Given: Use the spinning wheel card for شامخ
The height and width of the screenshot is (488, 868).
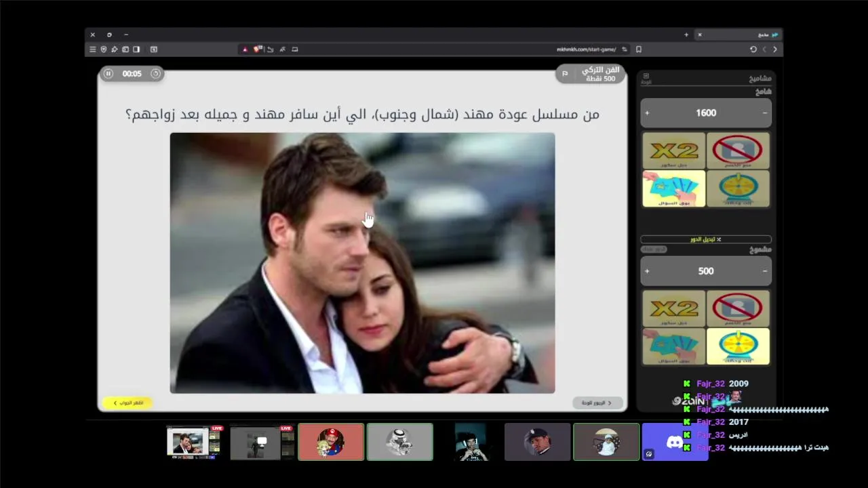Looking at the screenshot, I should tap(738, 188).
